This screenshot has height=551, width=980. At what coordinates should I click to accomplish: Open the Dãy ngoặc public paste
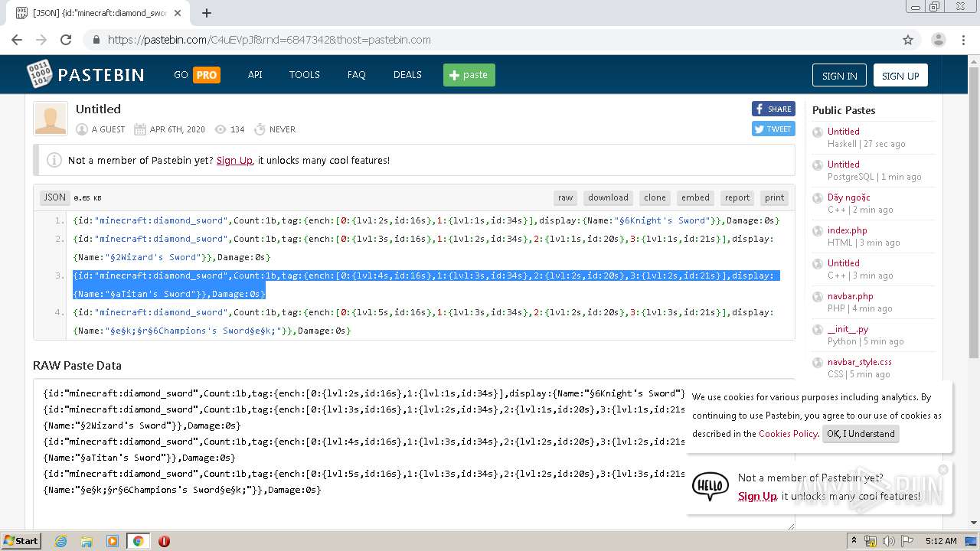(x=848, y=197)
